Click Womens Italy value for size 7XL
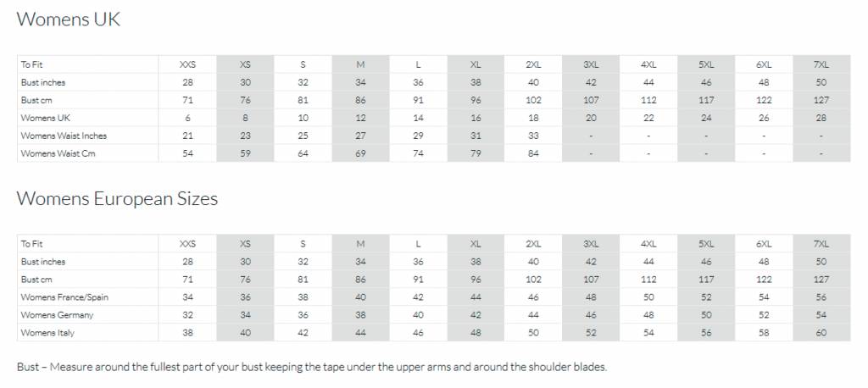 (x=821, y=333)
